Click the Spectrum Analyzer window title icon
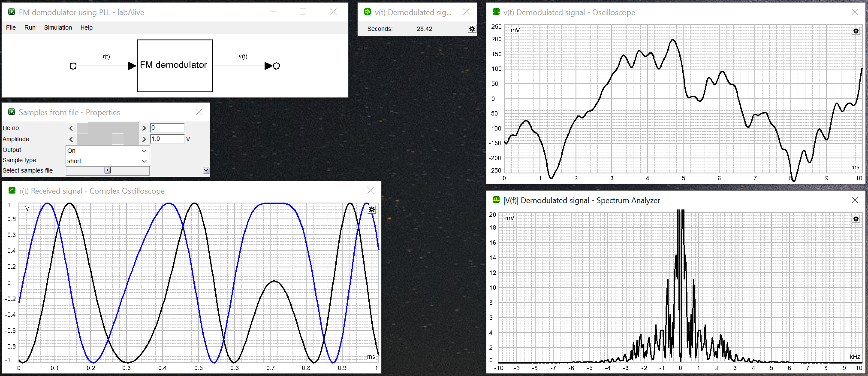Image resolution: width=868 pixels, height=376 pixels. coord(496,200)
